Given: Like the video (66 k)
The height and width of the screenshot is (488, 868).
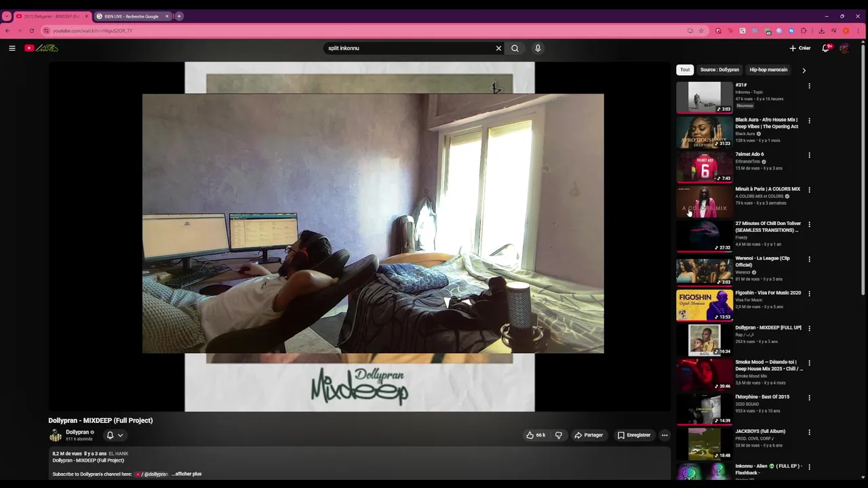Looking at the screenshot, I should pyautogui.click(x=536, y=435).
